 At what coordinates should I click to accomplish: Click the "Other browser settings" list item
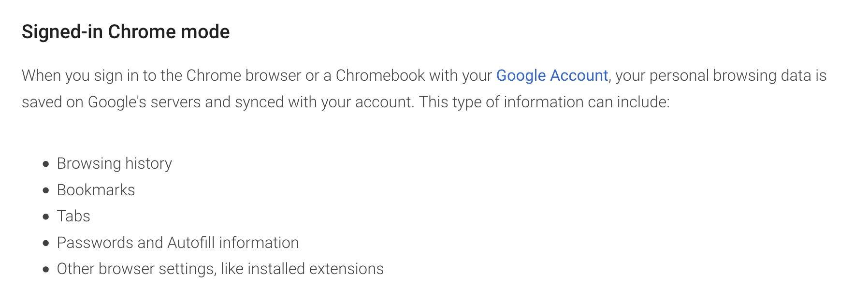point(220,269)
